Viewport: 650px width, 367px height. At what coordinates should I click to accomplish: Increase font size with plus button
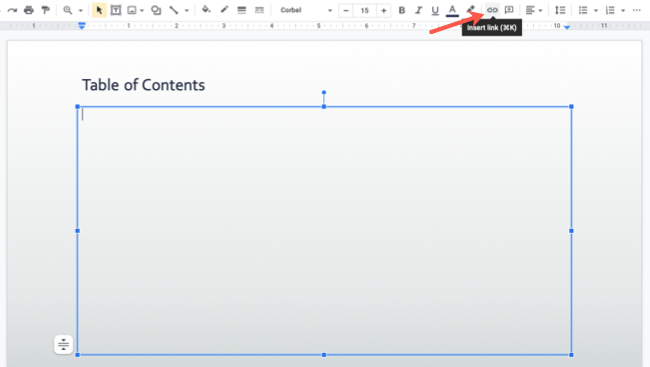(x=383, y=10)
